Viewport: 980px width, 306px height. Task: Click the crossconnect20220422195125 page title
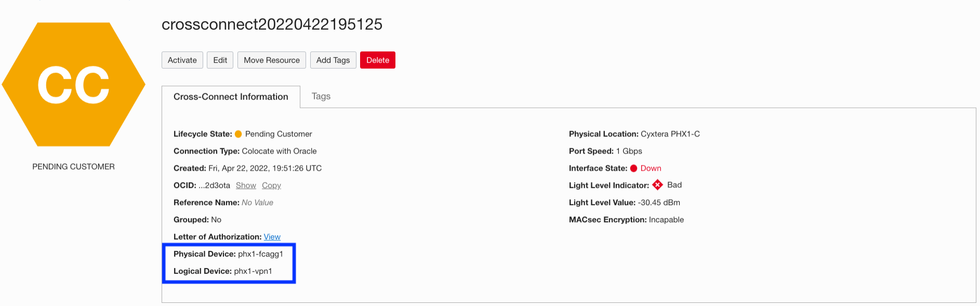(272, 24)
